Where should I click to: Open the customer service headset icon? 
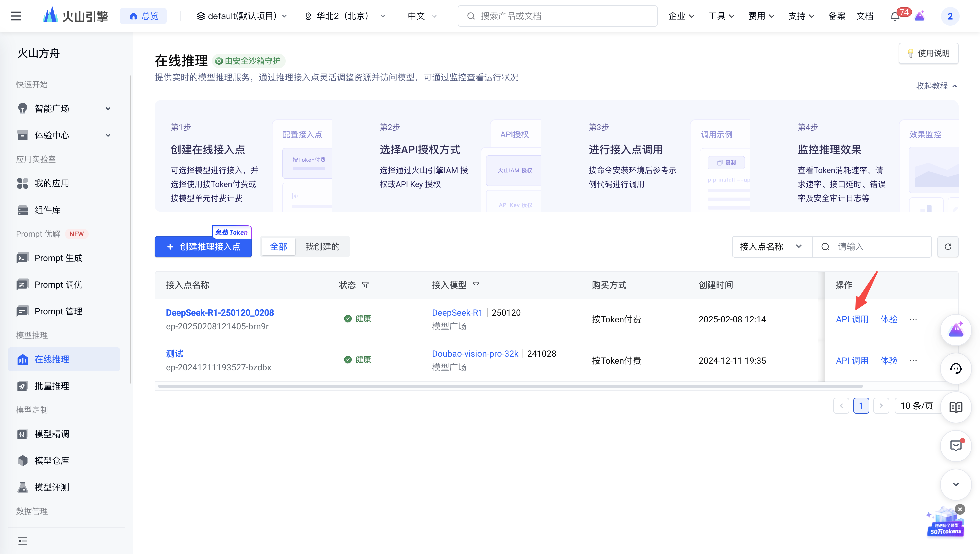click(956, 368)
